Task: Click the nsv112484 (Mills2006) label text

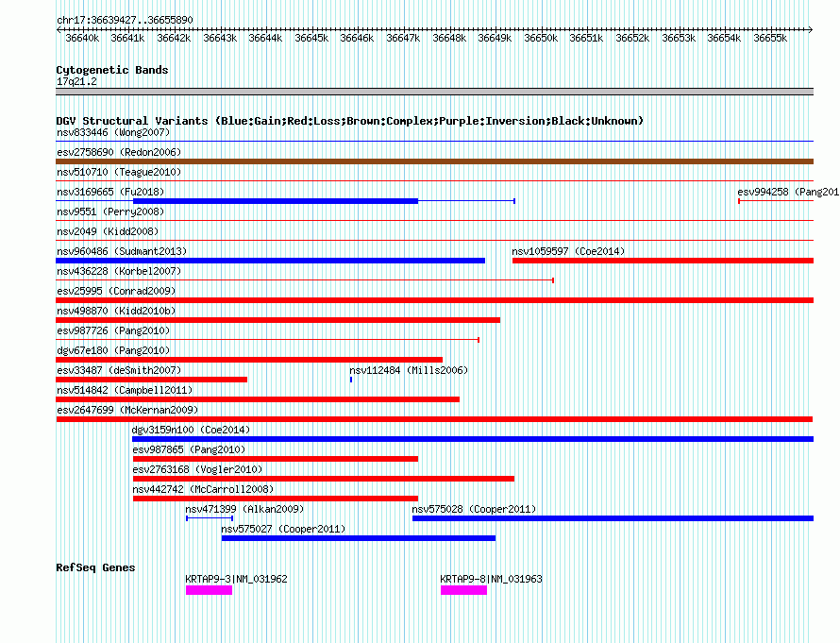Action: pos(409,370)
